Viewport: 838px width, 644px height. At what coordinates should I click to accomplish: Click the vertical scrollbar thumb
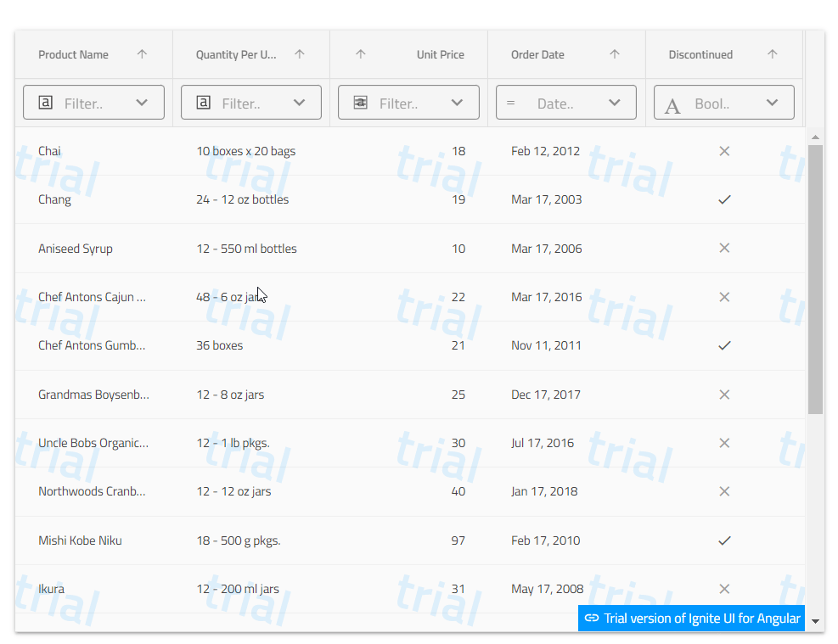815,278
